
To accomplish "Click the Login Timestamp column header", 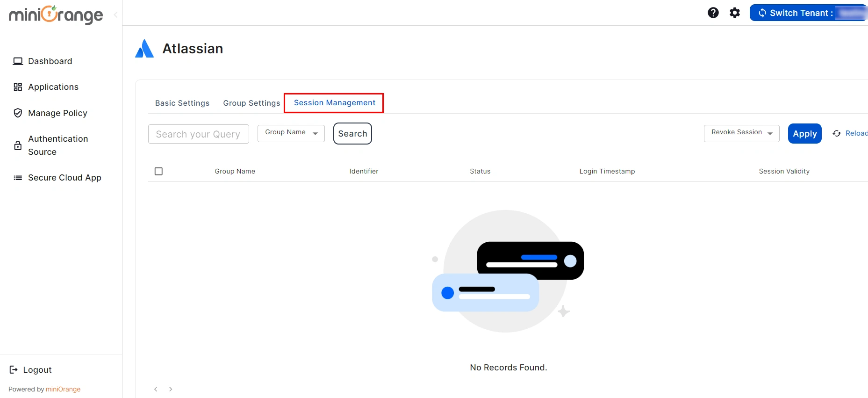I will [607, 171].
